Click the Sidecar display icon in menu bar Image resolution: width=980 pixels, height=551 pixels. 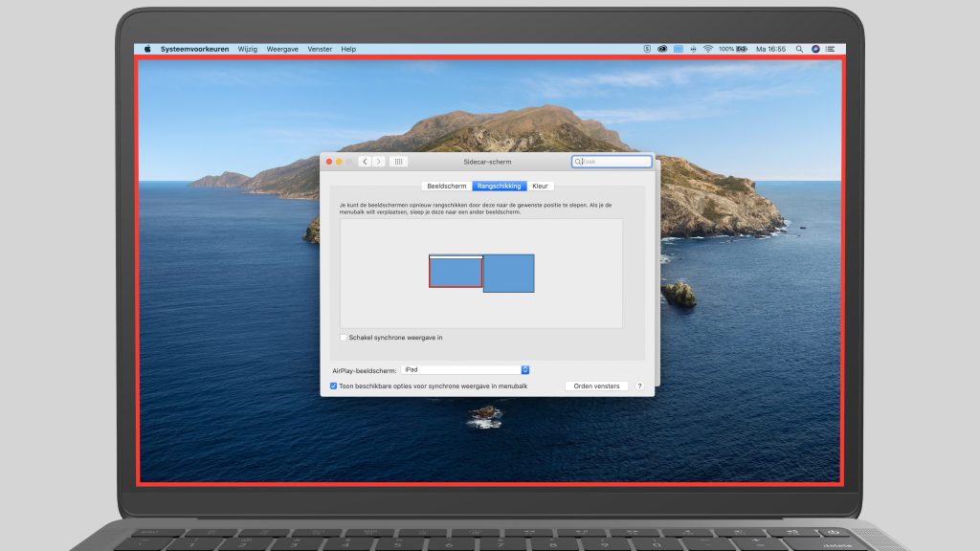point(678,49)
